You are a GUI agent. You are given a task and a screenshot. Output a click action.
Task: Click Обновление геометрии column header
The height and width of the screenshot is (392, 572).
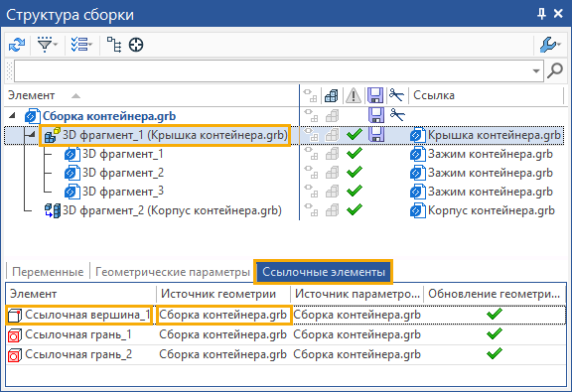495,294
